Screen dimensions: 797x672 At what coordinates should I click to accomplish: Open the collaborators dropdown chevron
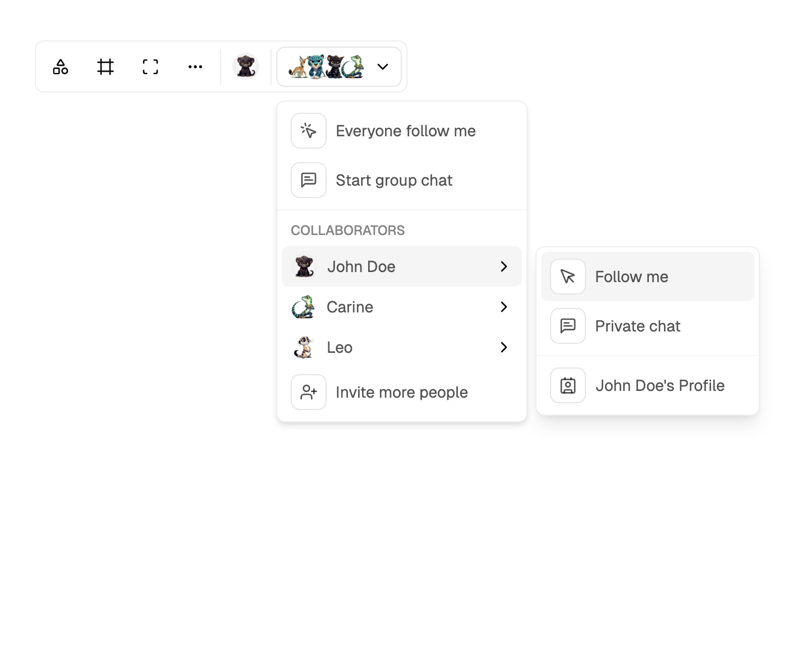pyautogui.click(x=383, y=66)
